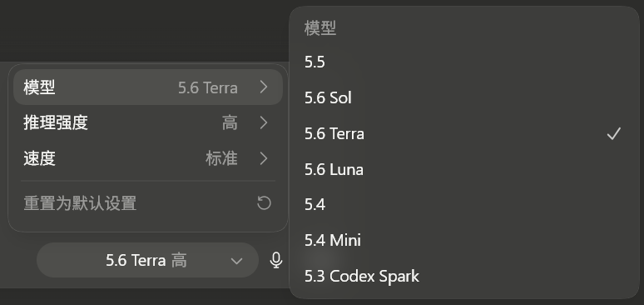
Task: Click the currently selected 5.6 Terra entry
Action: coord(464,134)
